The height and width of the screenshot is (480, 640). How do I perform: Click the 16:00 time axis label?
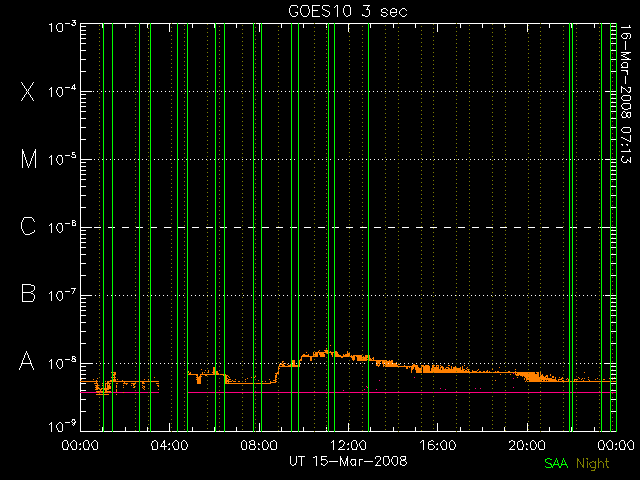click(x=438, y=445)
